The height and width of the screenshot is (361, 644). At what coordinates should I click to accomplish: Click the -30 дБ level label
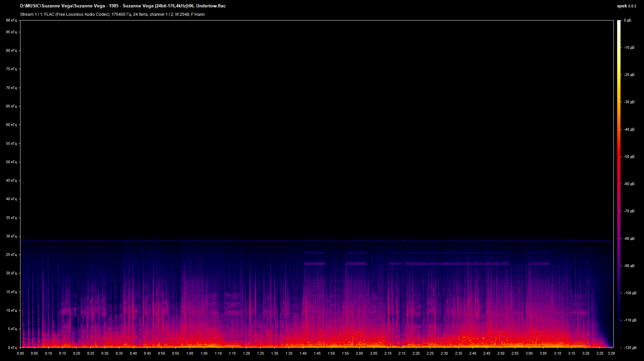pos(629,102)
